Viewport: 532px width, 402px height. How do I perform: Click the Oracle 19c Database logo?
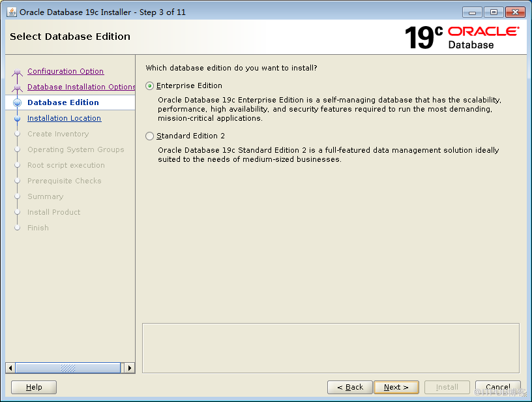pyautogui.click(x=462, y=37)
